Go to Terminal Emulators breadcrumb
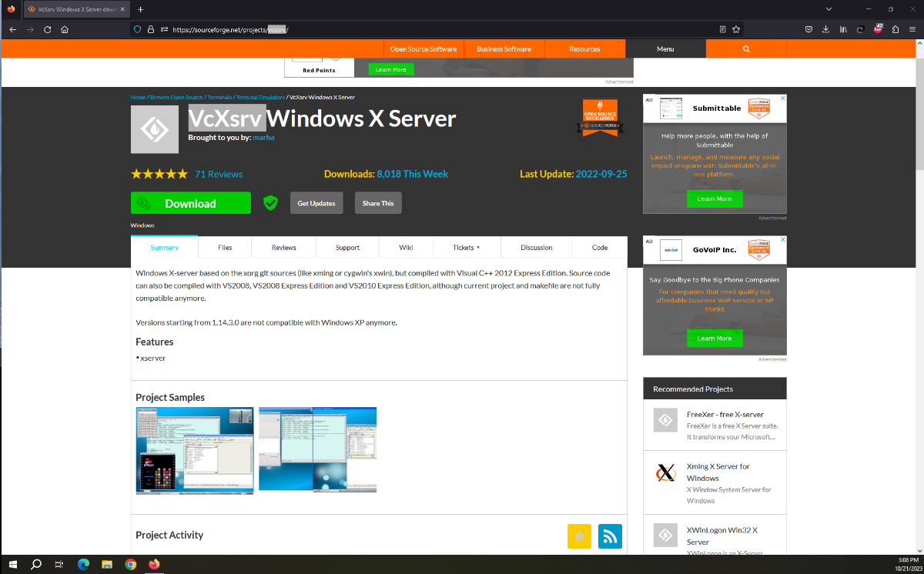This screenshot has width=924, height=574. coord(261,98)
